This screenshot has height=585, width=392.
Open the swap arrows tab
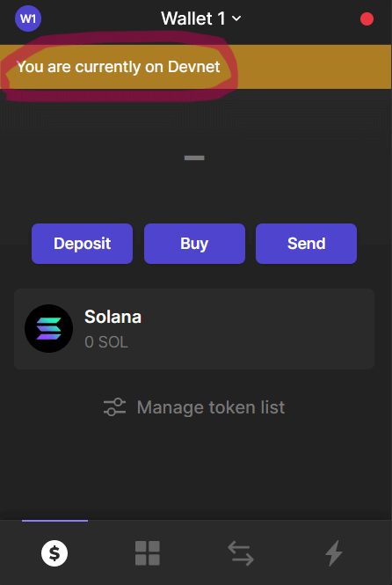(241, 553)
